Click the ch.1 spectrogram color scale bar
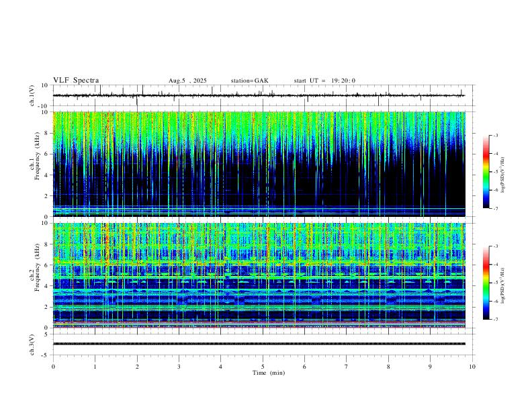The height and width of the screenshot is (411, 532). 486,172
